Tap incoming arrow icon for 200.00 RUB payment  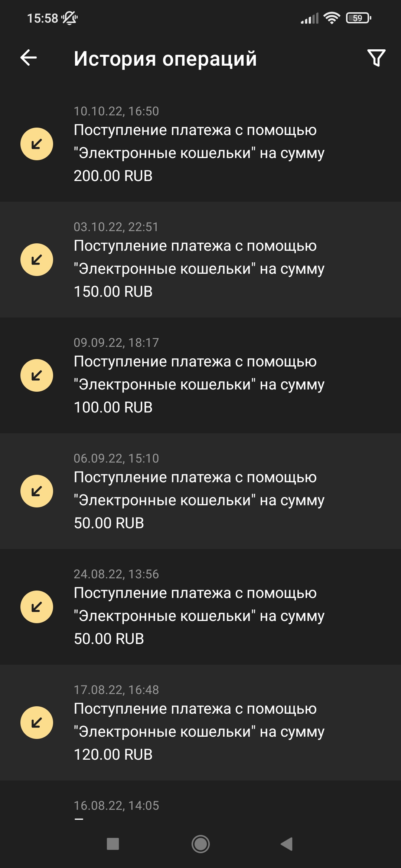click(37, 144)
